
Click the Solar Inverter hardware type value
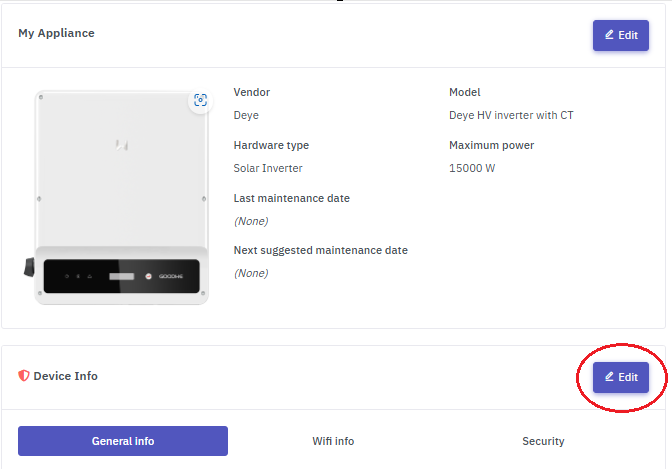click(268, 168)
